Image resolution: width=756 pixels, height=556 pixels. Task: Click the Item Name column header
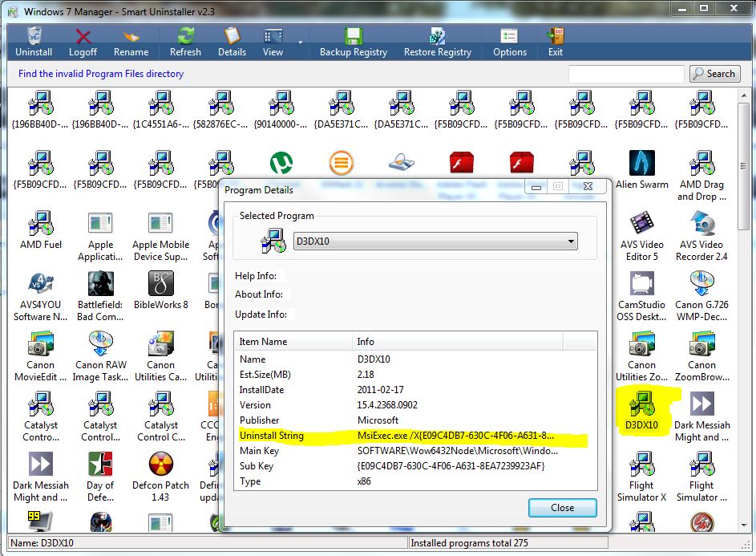293,342
